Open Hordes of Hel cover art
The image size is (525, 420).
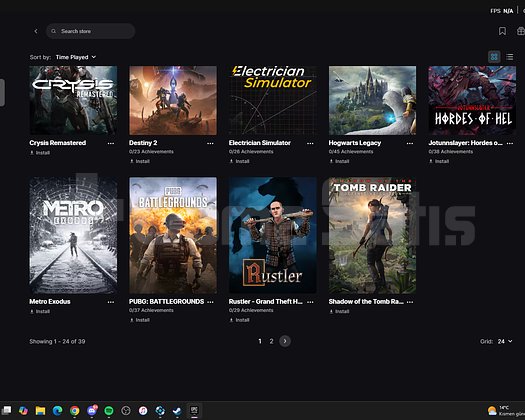(x=472, y=100)
